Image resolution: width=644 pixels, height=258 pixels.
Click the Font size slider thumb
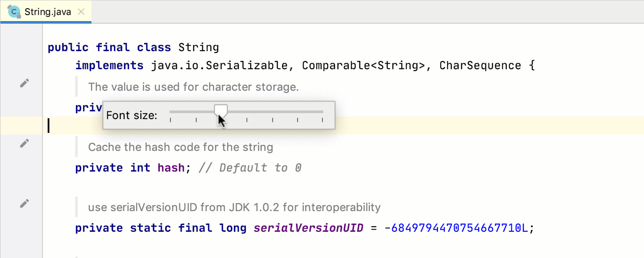coord(221,111)
